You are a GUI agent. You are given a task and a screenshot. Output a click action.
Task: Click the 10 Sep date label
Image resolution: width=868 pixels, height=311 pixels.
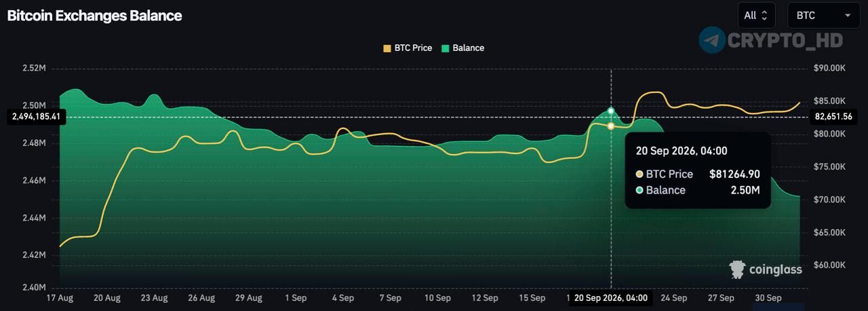[x=437, y=298]
